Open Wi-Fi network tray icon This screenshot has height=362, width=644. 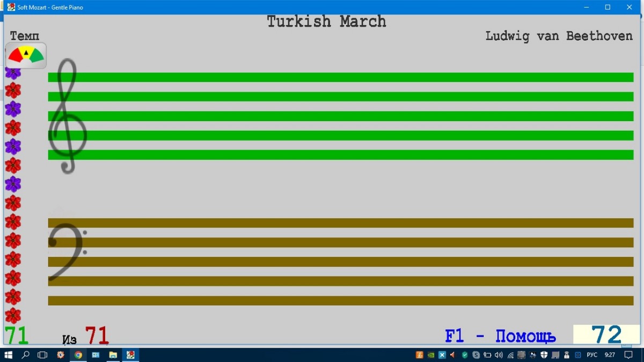pyautogui.click(x=510, y=355)
